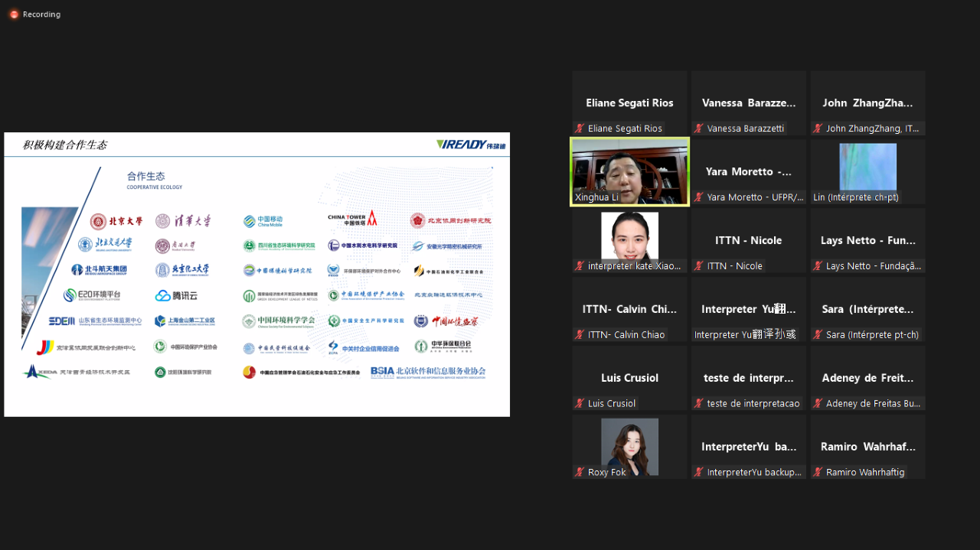The image size is (980, 550).
Task: Click Ramiro Wahrhaftig's muted microphone icon
Action: coord(818,473)
